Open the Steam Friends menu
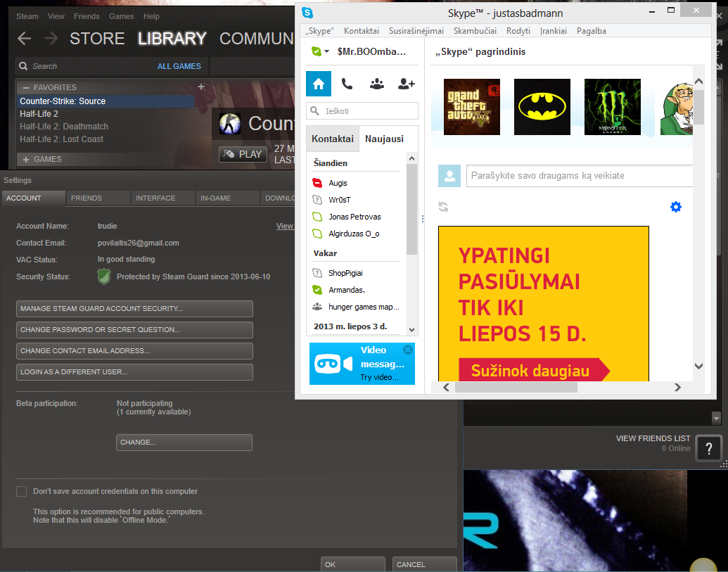This screenshot has height=572, width=728. (x=87, y=16)
